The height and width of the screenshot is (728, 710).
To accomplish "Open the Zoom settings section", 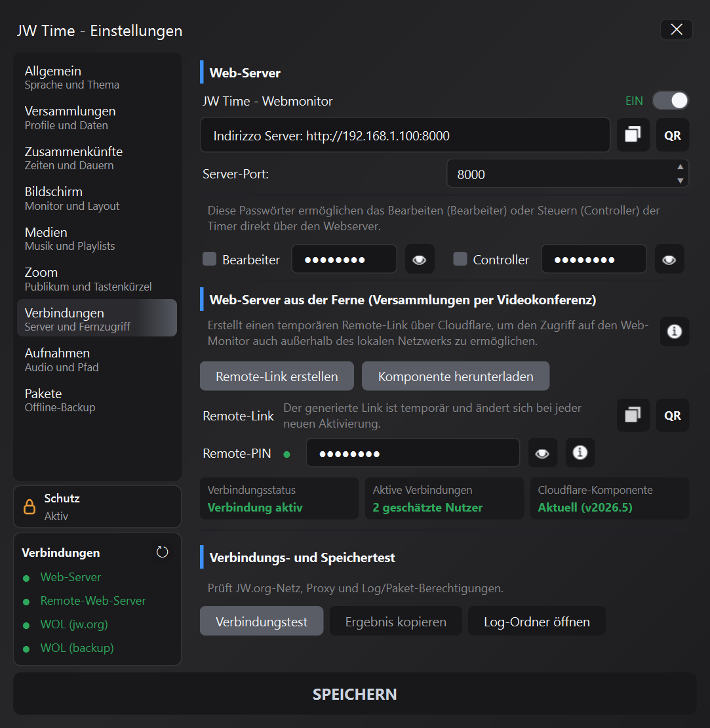I will pyautogui.click(x=97, y=279).
